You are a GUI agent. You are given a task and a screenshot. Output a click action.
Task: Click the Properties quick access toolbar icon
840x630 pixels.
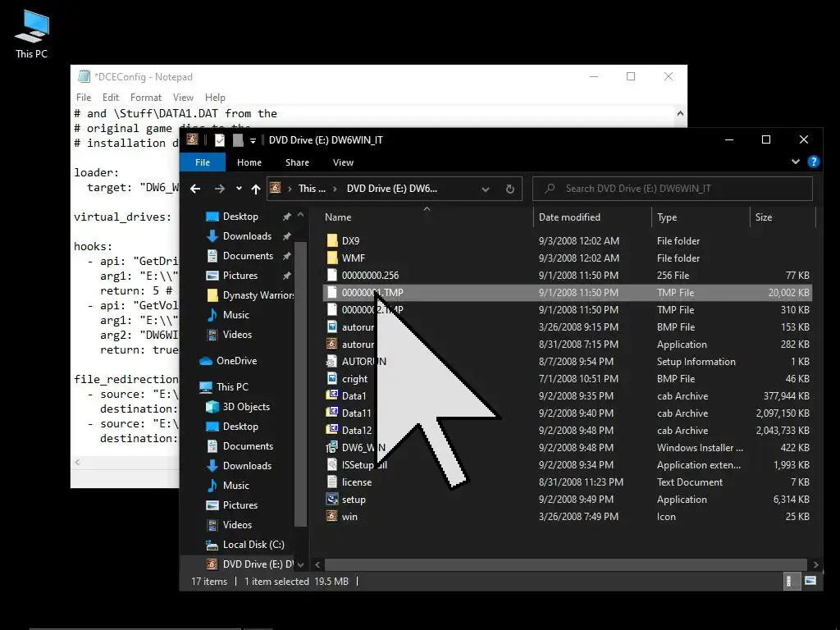point(220,139)
